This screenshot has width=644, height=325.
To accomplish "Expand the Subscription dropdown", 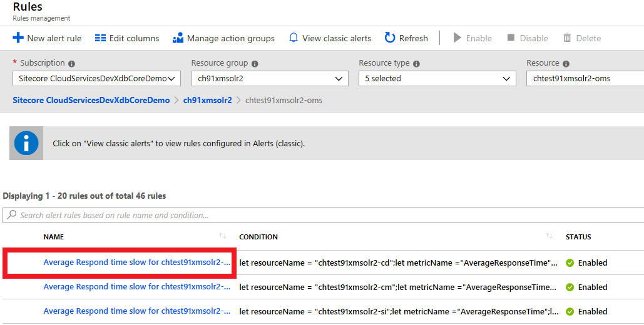I will click(x=96, y=79).
